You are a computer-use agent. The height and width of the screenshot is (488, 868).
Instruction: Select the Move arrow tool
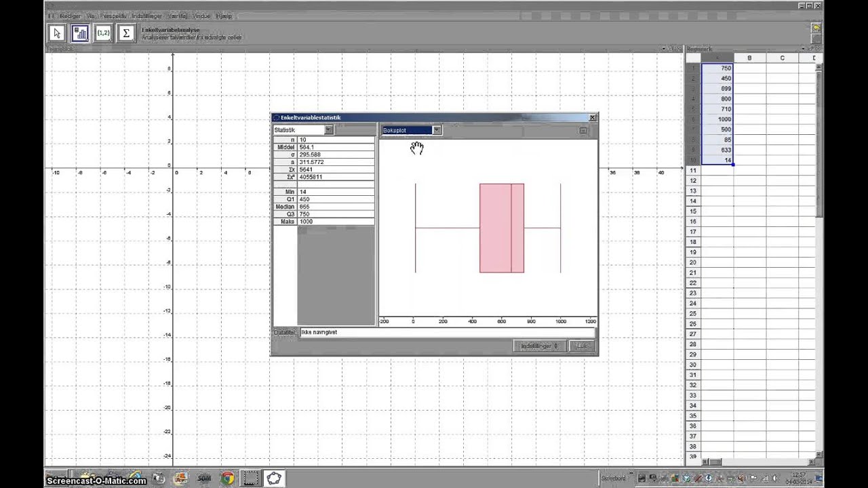(57, 33)
